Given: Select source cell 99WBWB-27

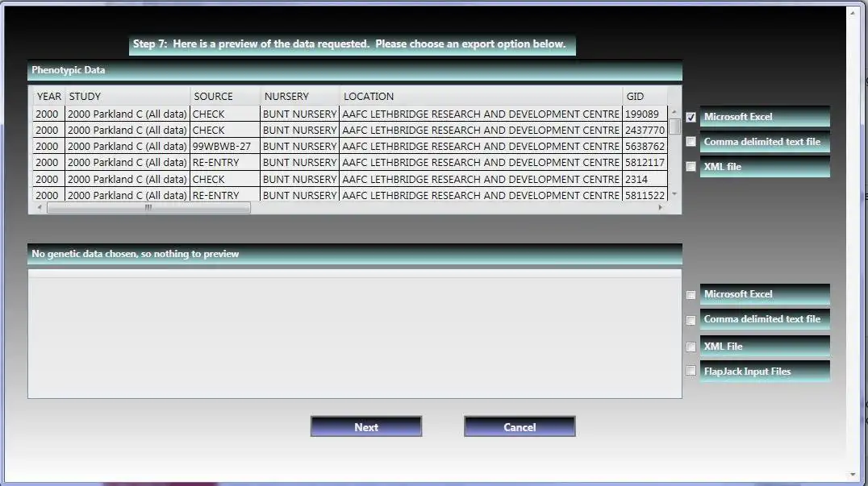Looking at the screenshot, I should [225, 146].
